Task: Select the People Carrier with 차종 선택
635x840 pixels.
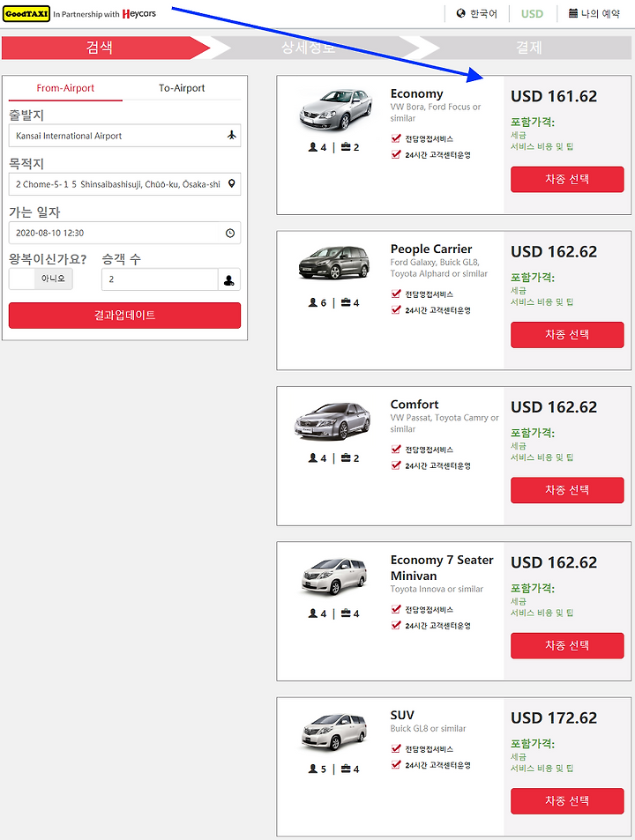Action: [567, 335]
